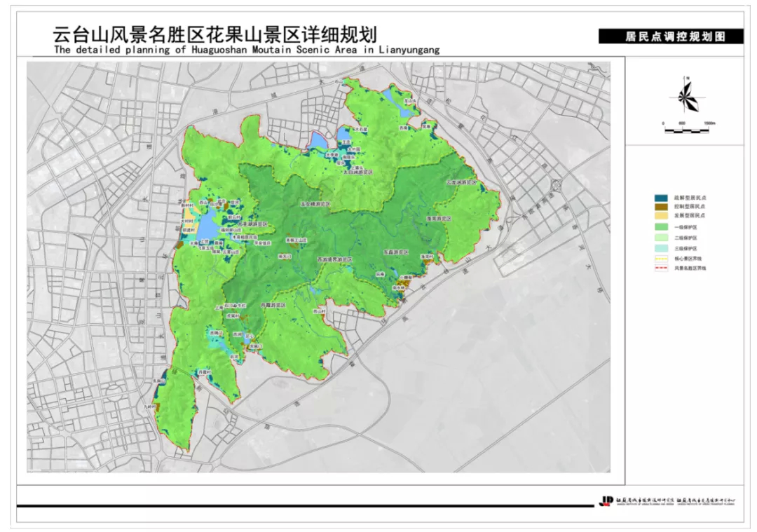Click the 三级保护区 cyan legend swatch
This screenshot has width=757, height=532.
click(661, 248)
